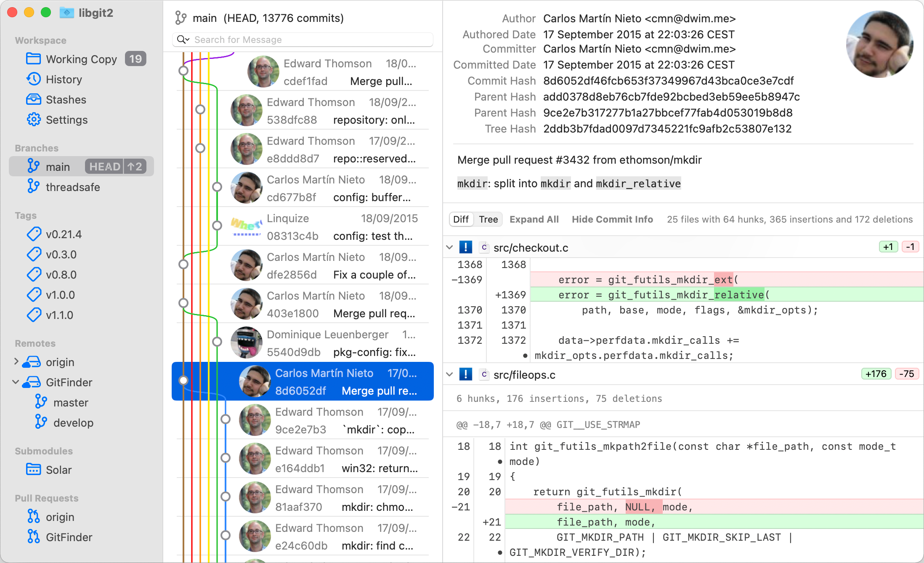Select the develop remote branch
Viewport: 924px width, 563px height.
[73, 422]
